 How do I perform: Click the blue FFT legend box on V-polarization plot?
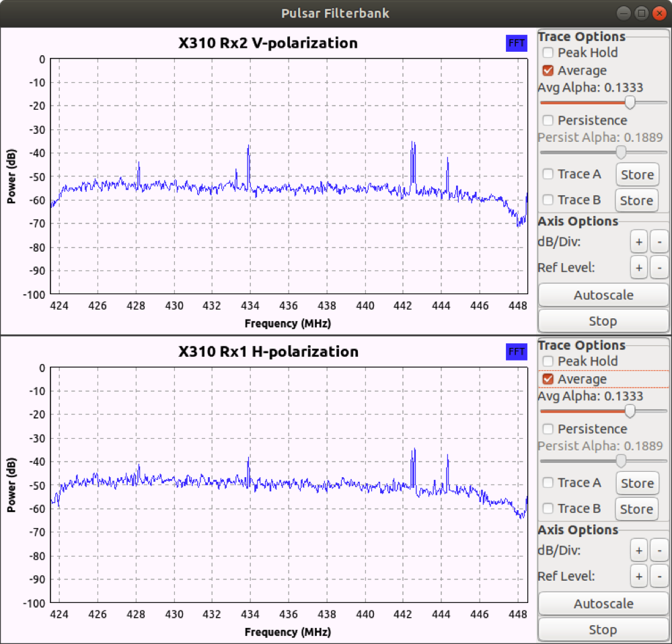pyautogui.click(x=516, y=43)
